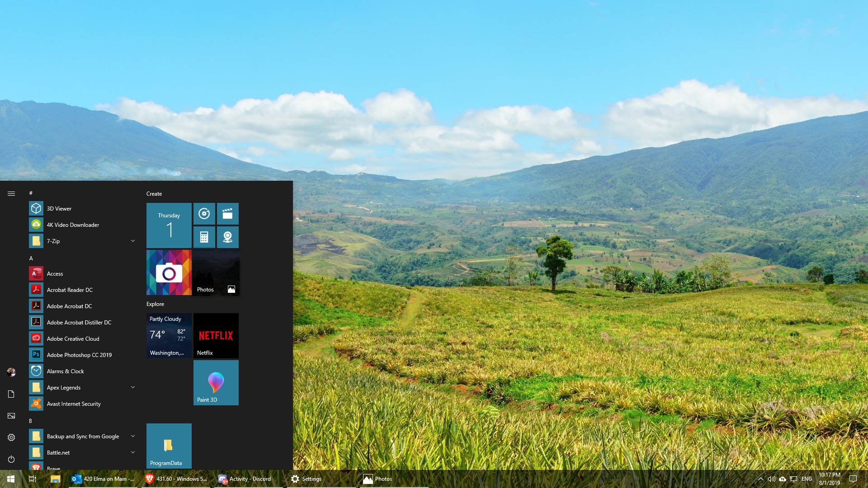Open 3D Viewer app

[59, 208]
